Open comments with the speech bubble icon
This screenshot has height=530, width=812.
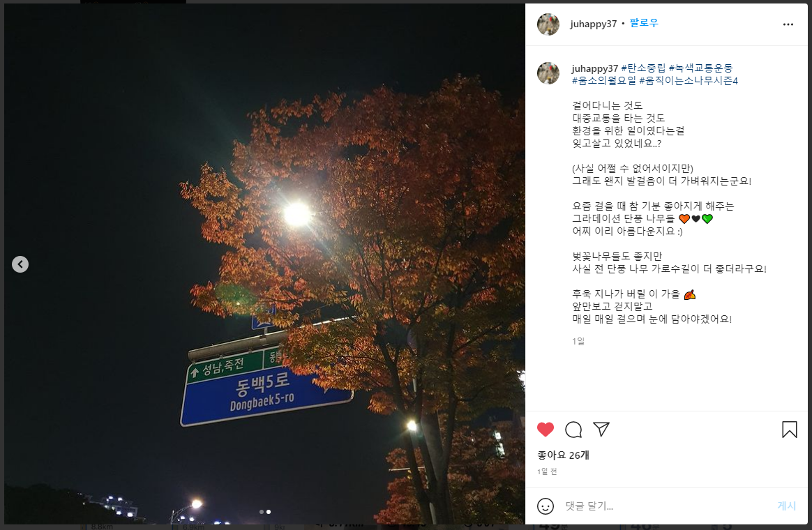click(573, 430)
